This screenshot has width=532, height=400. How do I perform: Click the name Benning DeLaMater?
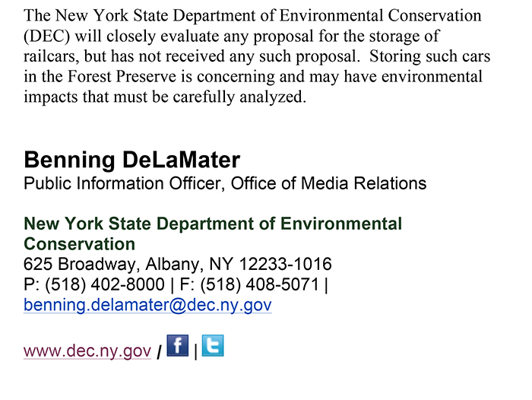132,160
